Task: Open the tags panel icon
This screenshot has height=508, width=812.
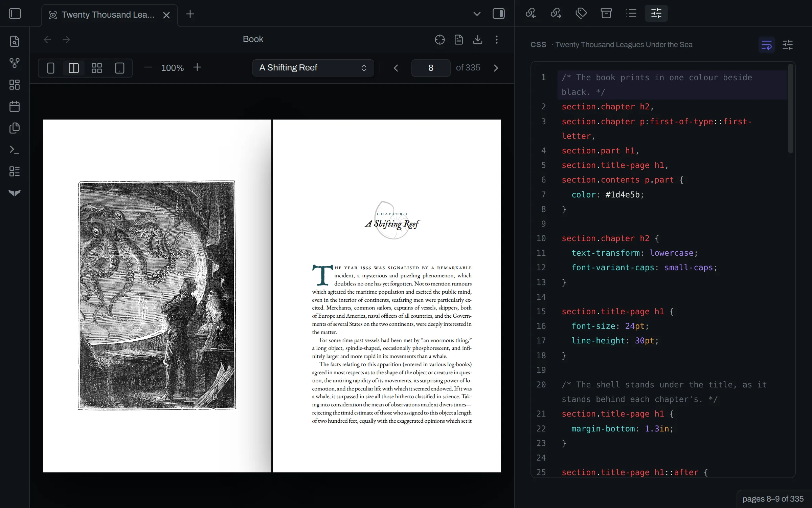Action: 581,14
